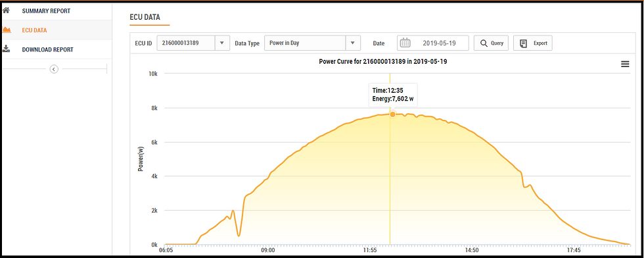Click the calendar icon in Date field
Viewport: 644px width, 258px height.
405,43
